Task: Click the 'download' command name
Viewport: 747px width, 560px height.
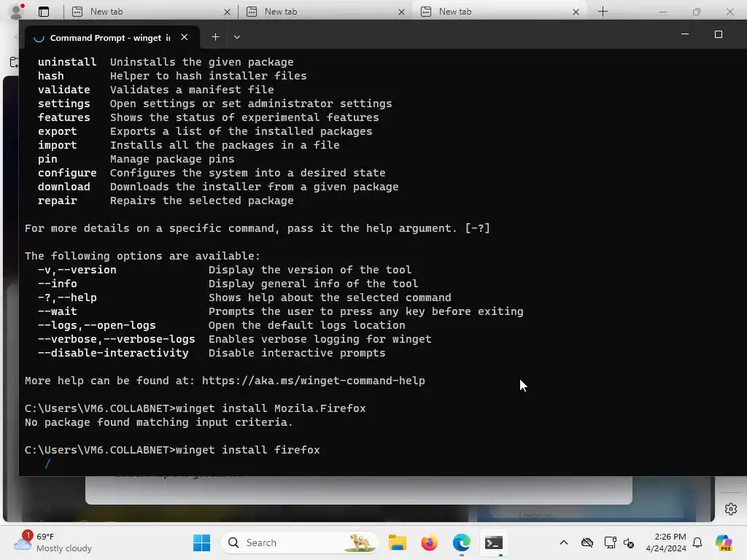Action: point(64,187)
